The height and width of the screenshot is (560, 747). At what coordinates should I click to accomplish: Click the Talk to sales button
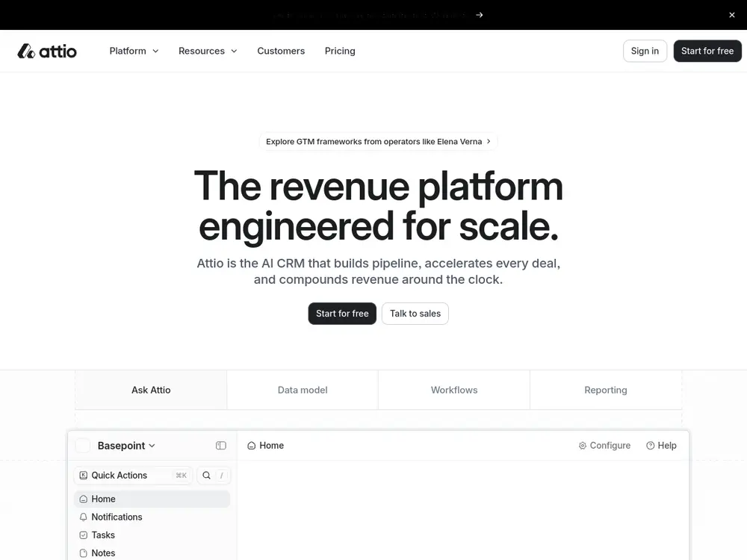tap(415, 314)
